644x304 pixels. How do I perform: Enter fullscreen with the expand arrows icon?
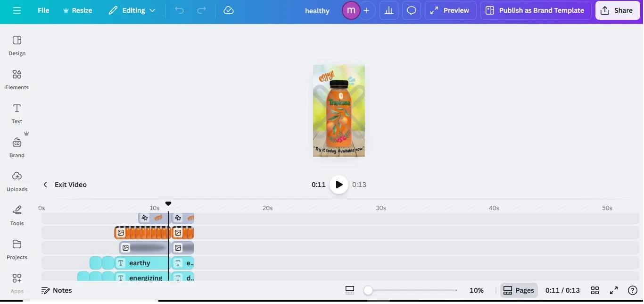click(x=614, y=290)
